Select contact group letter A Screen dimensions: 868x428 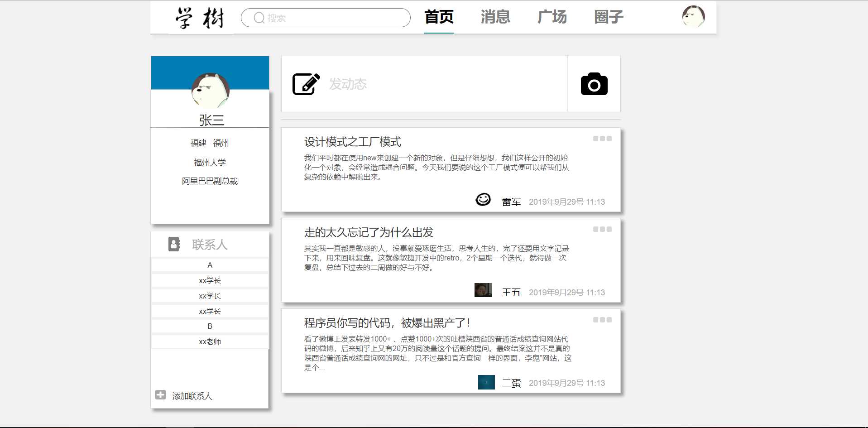[x=210, y=265]
